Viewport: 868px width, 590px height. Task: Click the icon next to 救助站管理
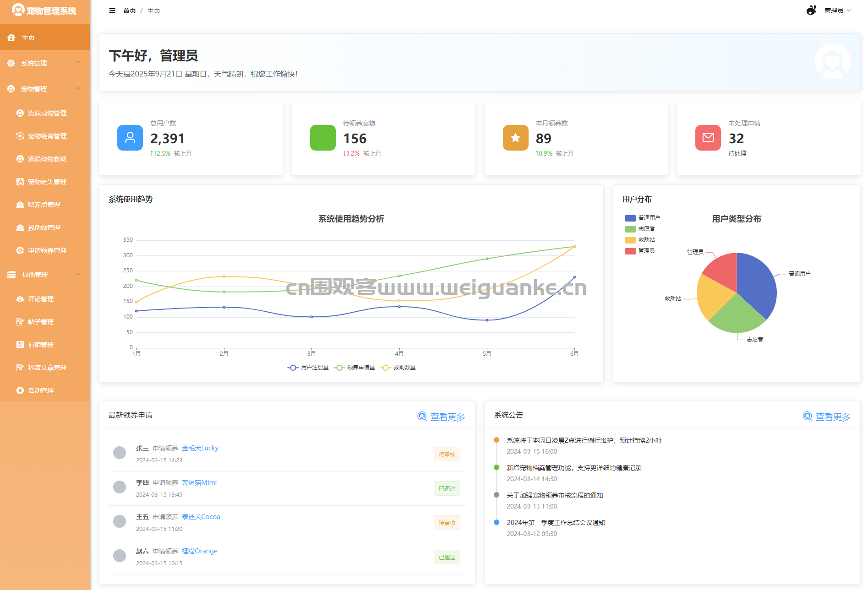[x=20, y=227]
